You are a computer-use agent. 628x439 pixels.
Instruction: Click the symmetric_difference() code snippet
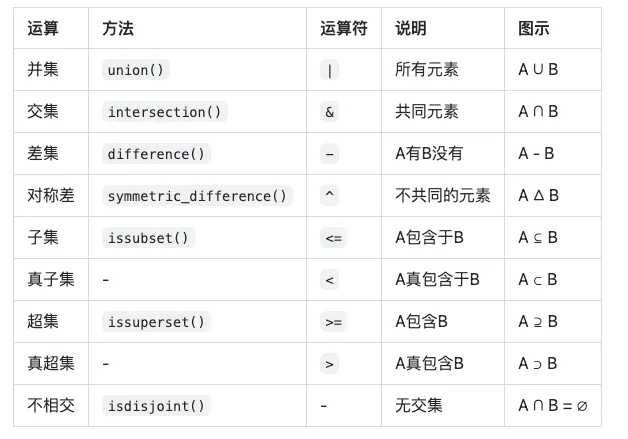tap(198, 196)
